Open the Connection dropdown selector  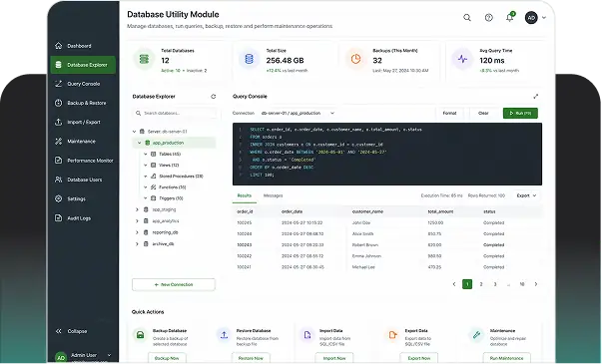click(298, 113)
